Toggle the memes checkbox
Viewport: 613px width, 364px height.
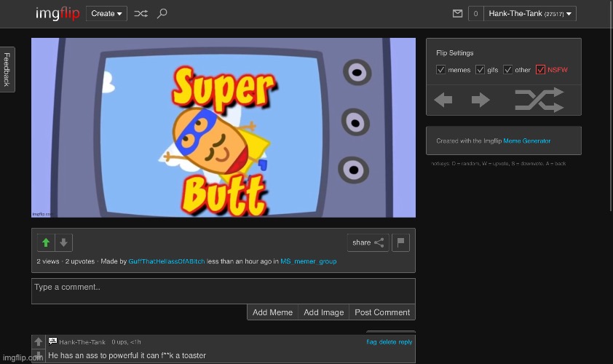coord(440,70)
